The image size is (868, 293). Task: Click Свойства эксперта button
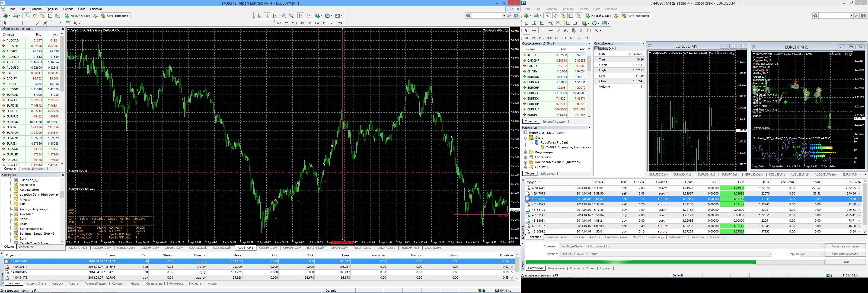pyautogui.click(x=845, y=246)
